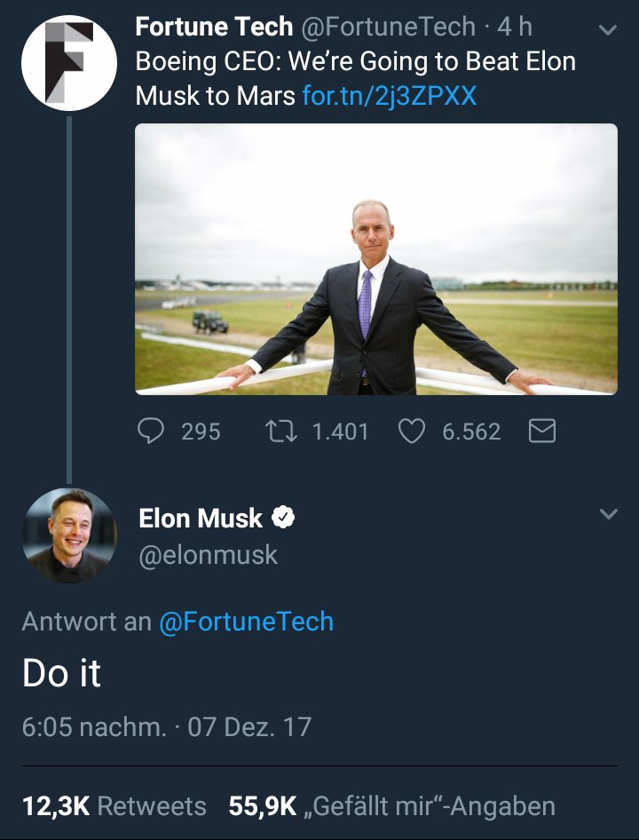This screenshot has height=840, width=639.
Task: Click the Fortune Tech account name
Action: (214, 27)
